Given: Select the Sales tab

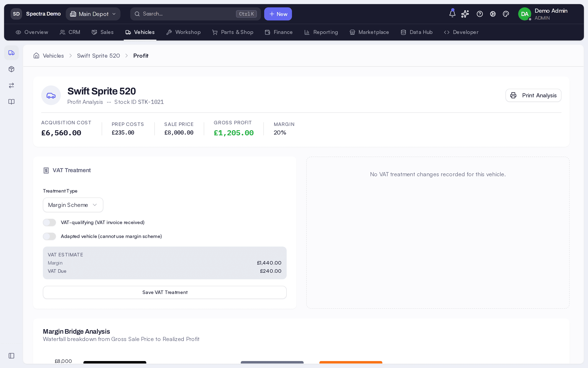Looking at the screenshot, I should 102,32.
